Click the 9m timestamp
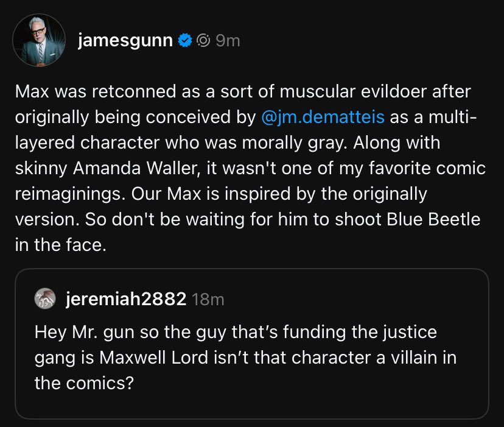This screenshot has width=504, height=427. (x=228, y=41)
